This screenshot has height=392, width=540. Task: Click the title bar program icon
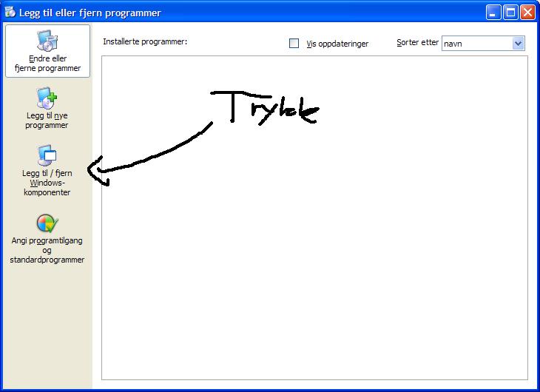coord(10,12)
